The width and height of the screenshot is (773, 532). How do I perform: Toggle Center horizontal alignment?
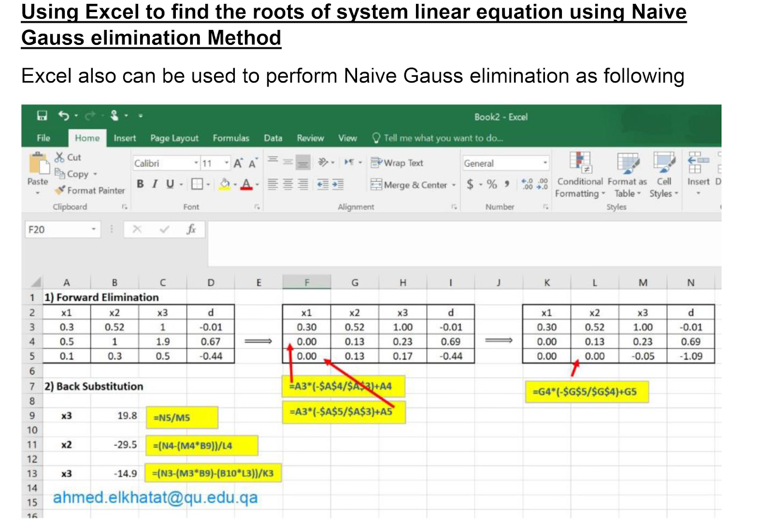(288, 184)
